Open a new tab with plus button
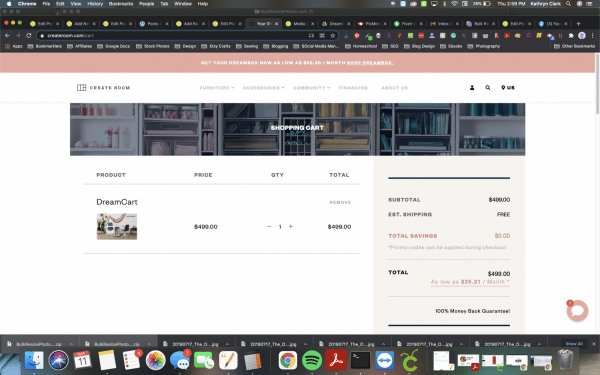The width and height of the screenshot is (600, 375). (x=578, y=23)
